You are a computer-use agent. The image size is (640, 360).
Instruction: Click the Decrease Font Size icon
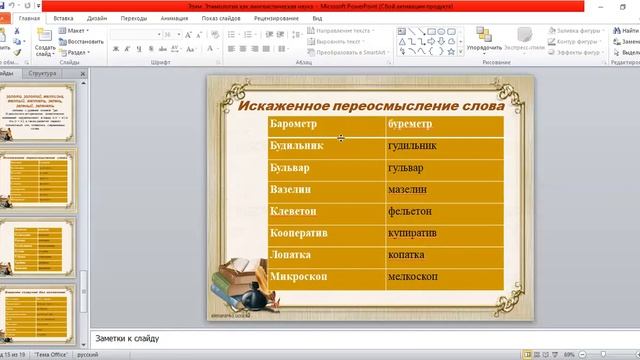click(199, 35)
